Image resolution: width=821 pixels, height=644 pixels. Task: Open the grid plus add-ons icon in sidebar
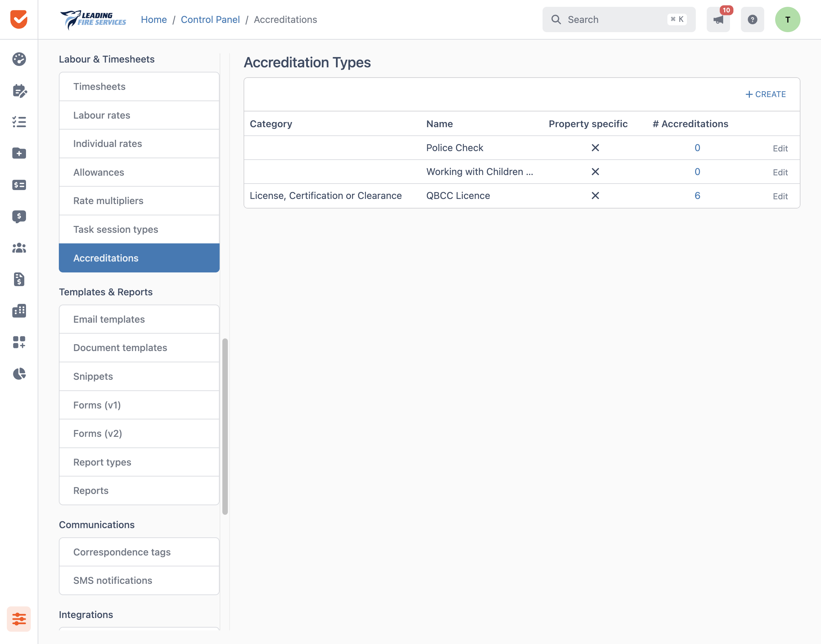click(x=19, y=342)
